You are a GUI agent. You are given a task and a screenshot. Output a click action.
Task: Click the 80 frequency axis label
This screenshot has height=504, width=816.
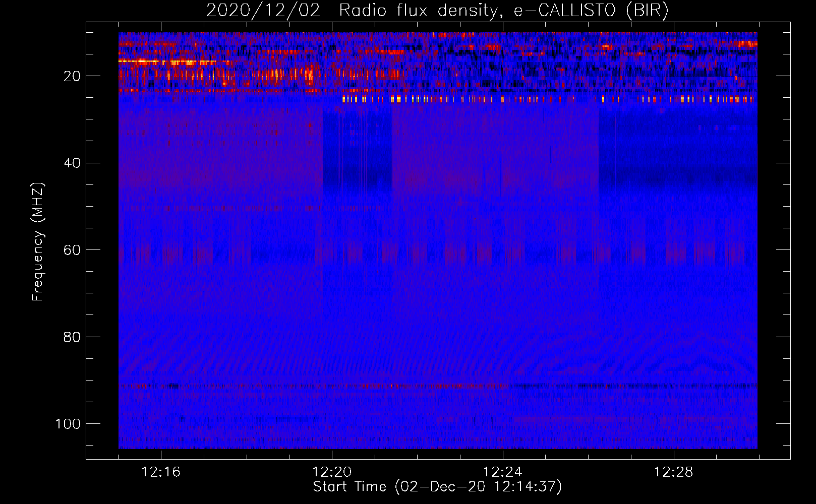pyautogui.click(x=72, y=337)
